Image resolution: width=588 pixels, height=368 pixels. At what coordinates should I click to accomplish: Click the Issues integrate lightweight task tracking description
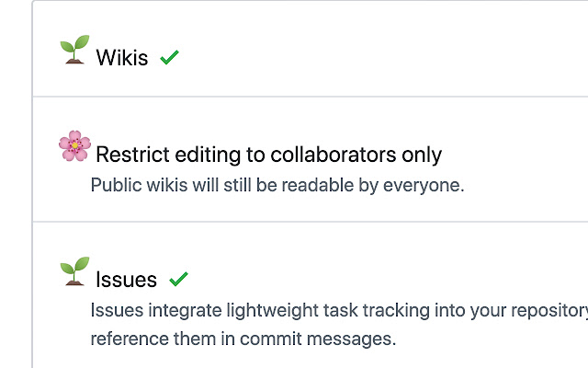click(339, 311)
